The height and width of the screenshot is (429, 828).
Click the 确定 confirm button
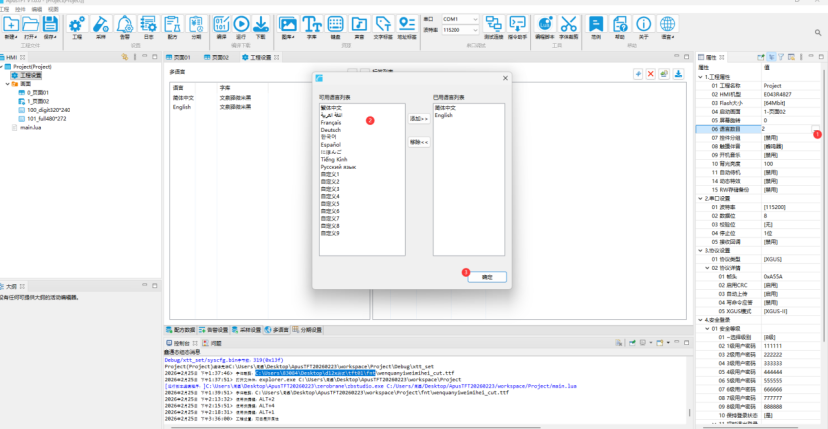[486, 276]
